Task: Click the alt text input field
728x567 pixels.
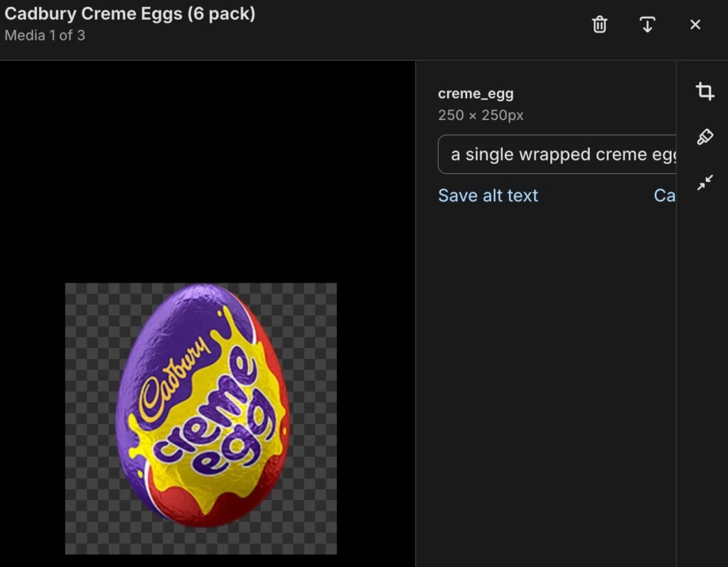Action: (x=557, y=154)
